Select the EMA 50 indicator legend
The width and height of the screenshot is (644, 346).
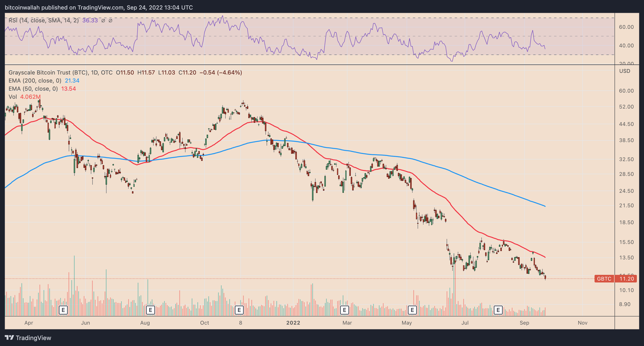click(x=33, y=89)
